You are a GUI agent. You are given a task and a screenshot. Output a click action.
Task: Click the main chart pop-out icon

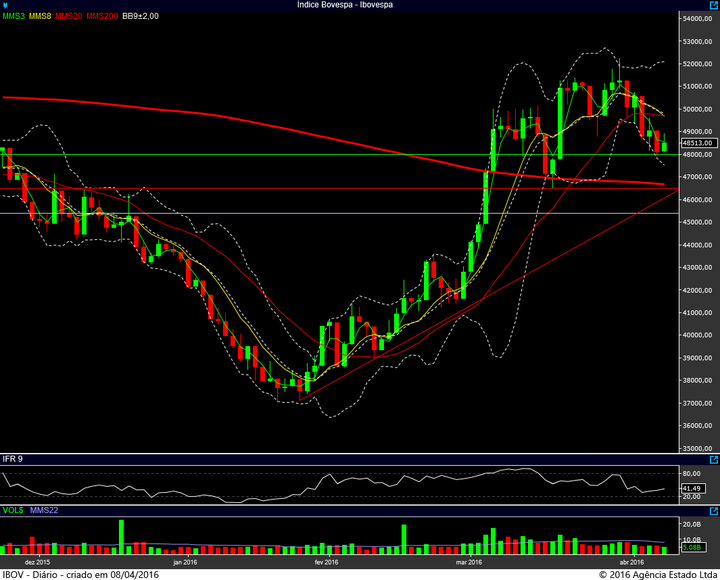tap(714, 5)
